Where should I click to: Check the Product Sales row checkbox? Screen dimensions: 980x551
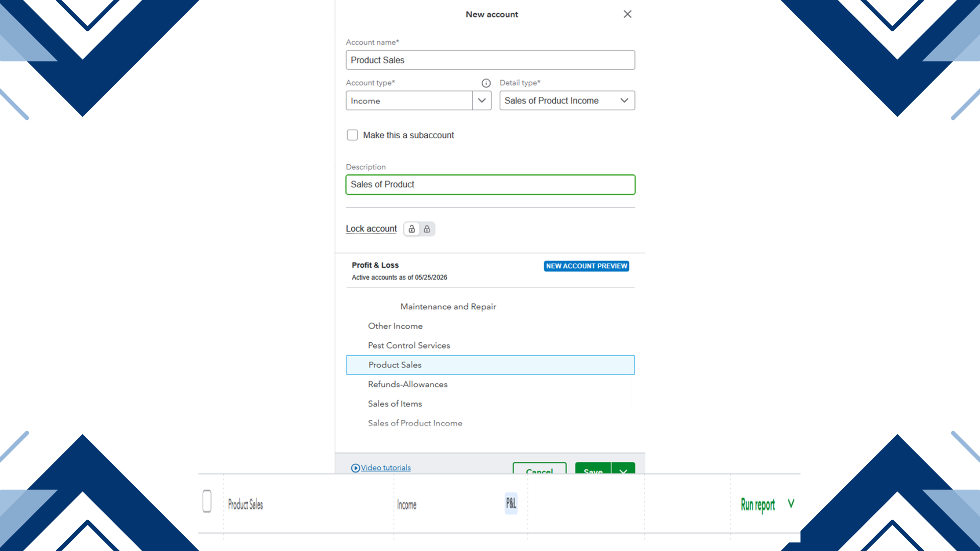[x=207, y=501]
